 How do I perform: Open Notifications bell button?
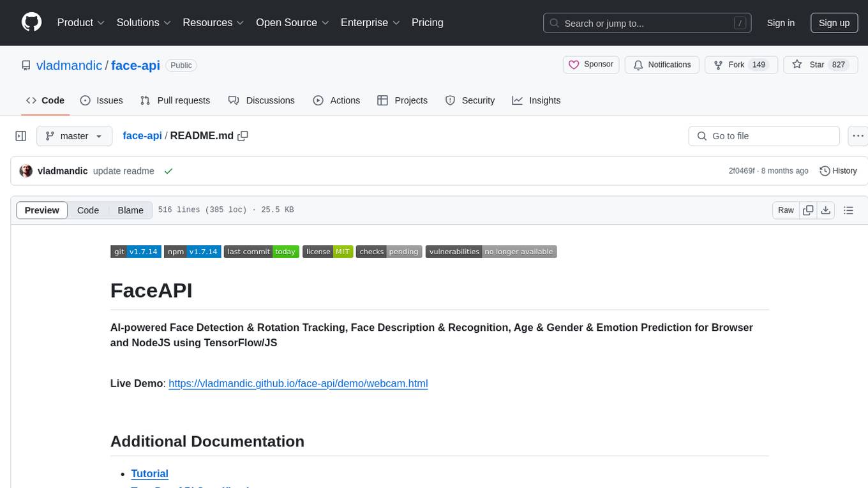[x=662, y=65]
